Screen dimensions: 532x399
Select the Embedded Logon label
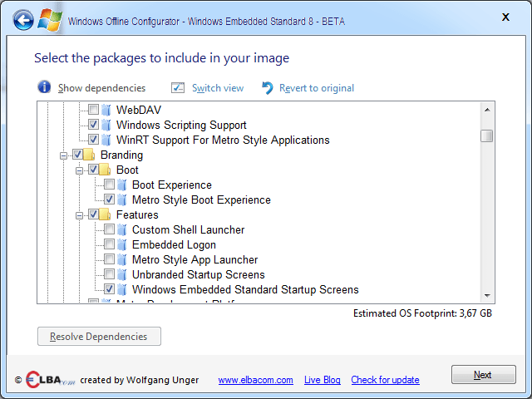click(x=174, y=244)
